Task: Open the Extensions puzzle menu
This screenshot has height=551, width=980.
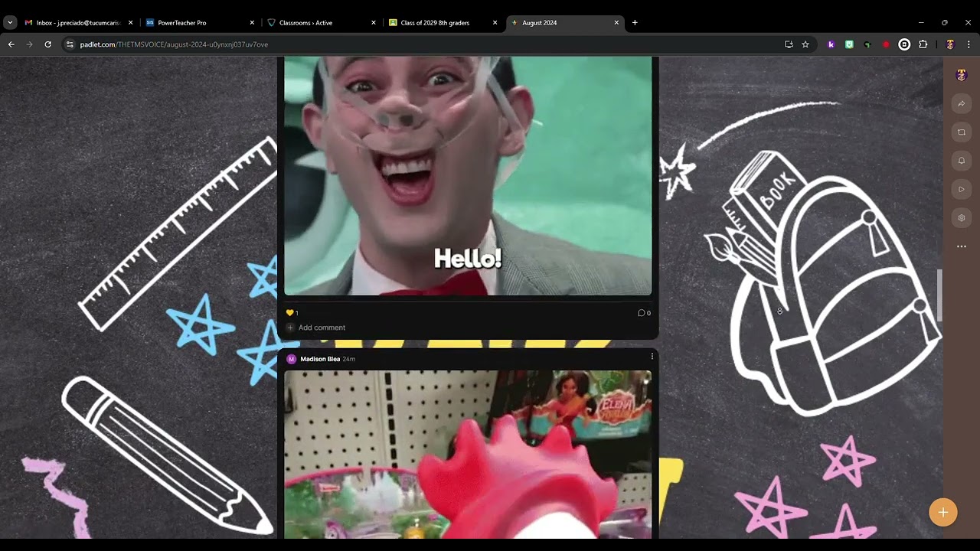Action: [923, 44]
